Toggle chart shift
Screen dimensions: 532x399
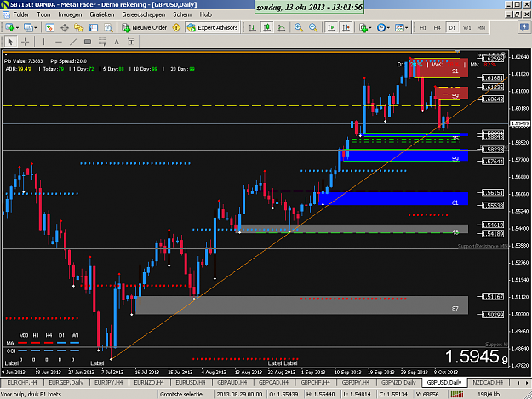coord(346,27)
